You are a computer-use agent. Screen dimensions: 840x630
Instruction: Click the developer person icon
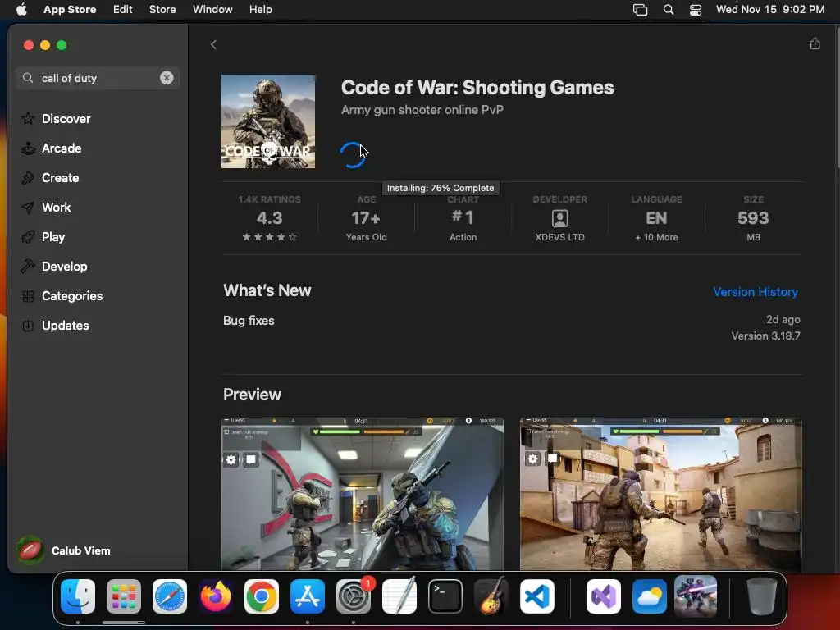pyautogui.click(x=559, y=218)
